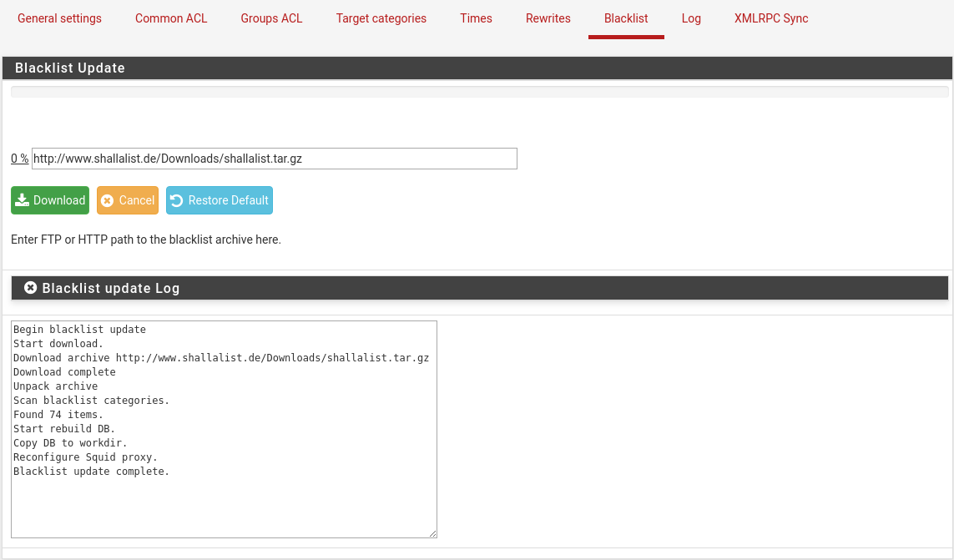Go to the XMLRPC Sync tab

pyautogui.click(x=771, y=18)
